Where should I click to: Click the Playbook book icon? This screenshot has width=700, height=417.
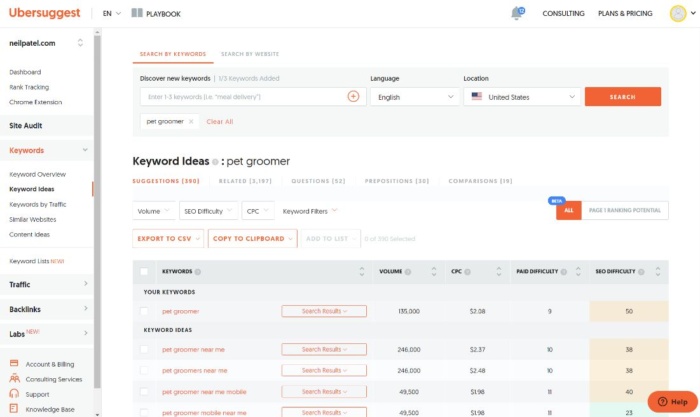coord(136,13)
